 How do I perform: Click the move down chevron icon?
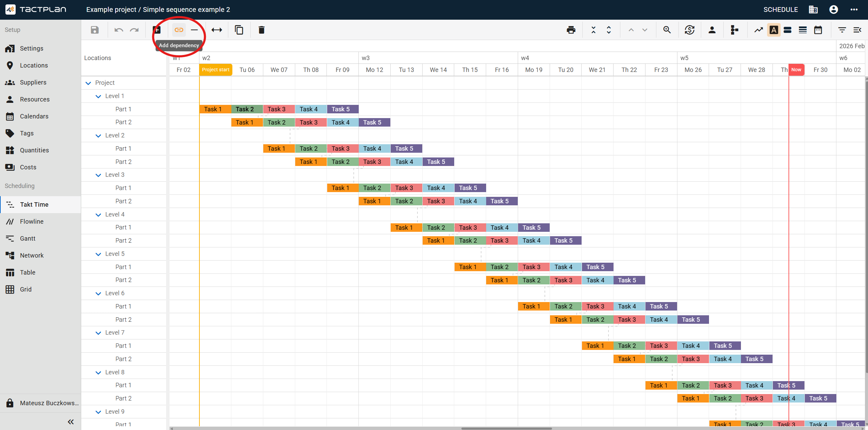[645, 30]
